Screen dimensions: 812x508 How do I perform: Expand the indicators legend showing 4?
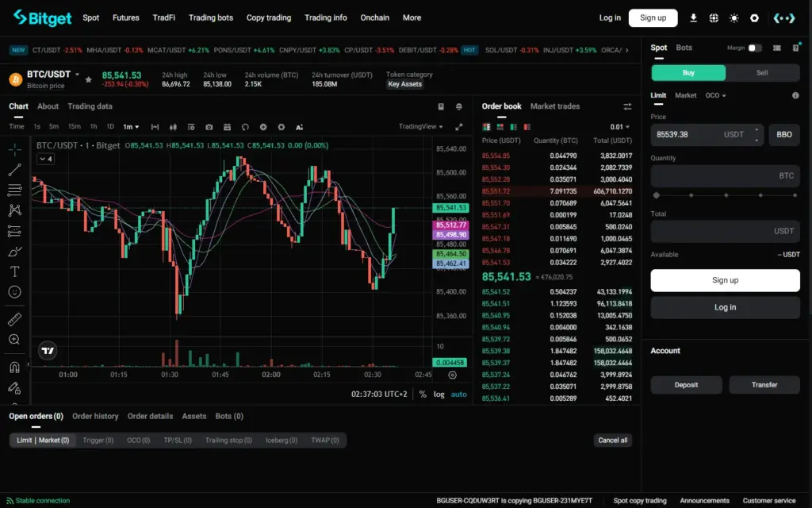(x=45, y=159)
